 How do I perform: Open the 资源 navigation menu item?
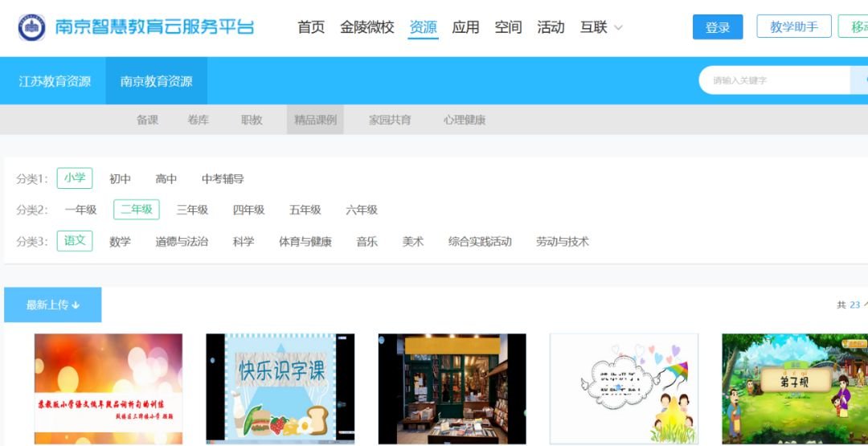(x=423, y=27)
